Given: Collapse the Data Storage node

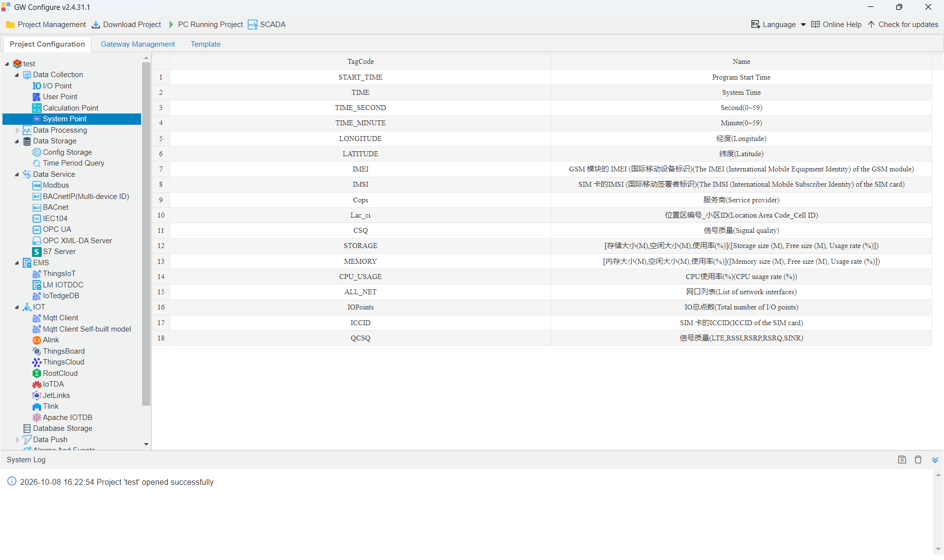Looking at the screenshot, I should [x=17, y=141].
